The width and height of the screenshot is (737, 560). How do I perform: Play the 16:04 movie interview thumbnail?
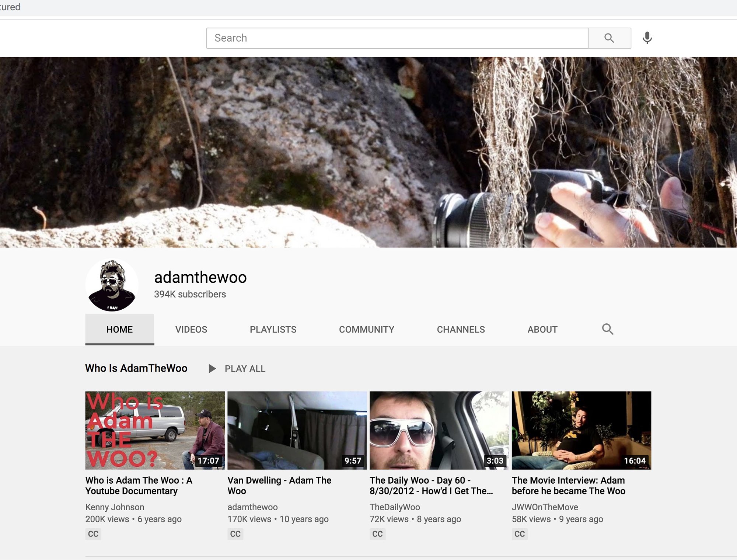pos(581,430)
